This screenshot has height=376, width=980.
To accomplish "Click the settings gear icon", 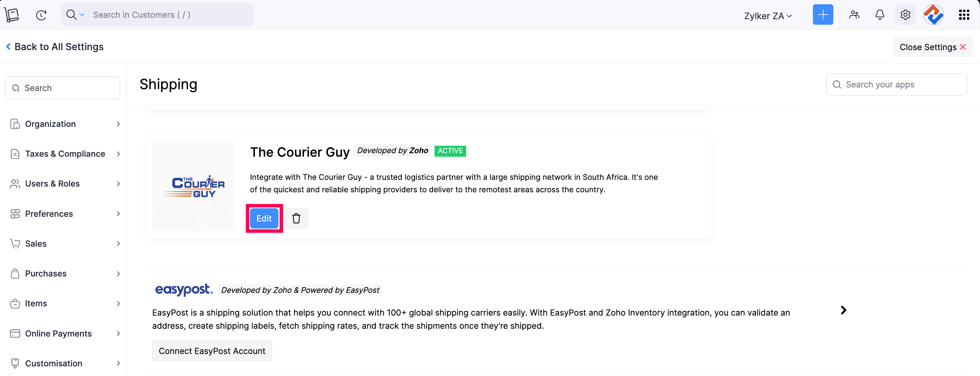I will point(905,15).
